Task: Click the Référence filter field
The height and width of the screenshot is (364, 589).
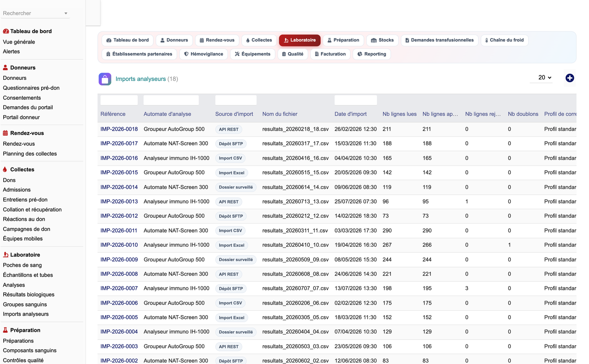Action: click(x=119, y=100)
